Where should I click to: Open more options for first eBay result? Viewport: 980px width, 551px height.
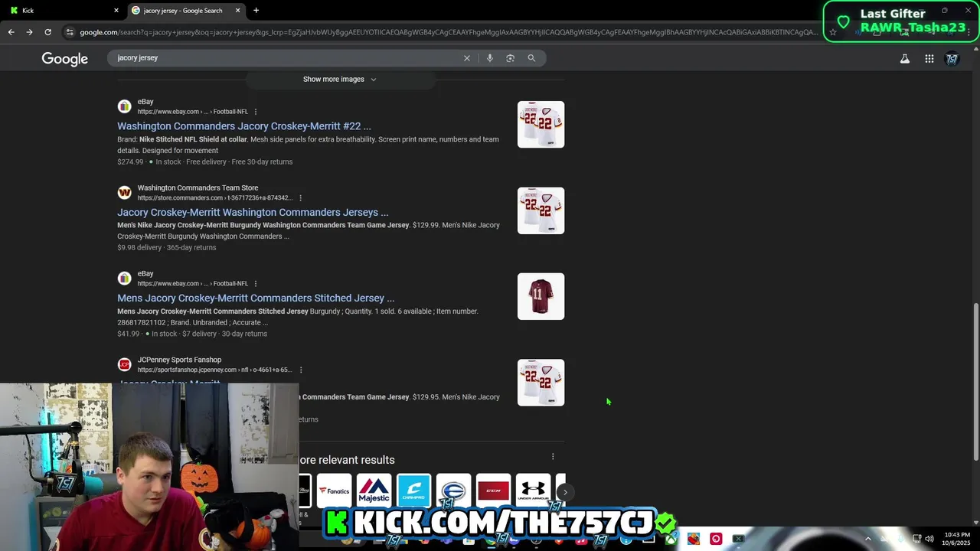256,112
